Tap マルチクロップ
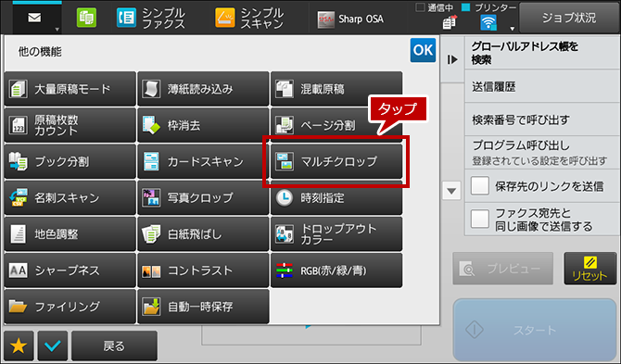Image resolution: width=621 pixels, height=364 pixels. click(336, 161)
